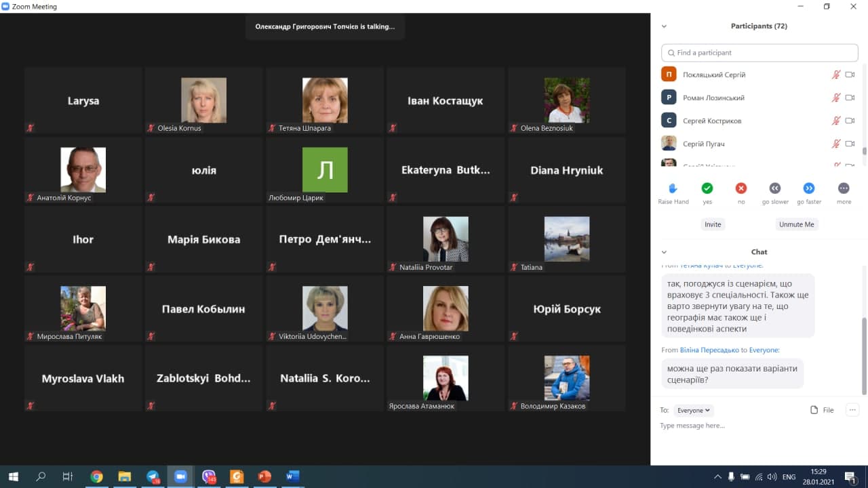The image size is (868, 488).
Task: Click the green yes reaction icon
Action: tap(707, 188)
